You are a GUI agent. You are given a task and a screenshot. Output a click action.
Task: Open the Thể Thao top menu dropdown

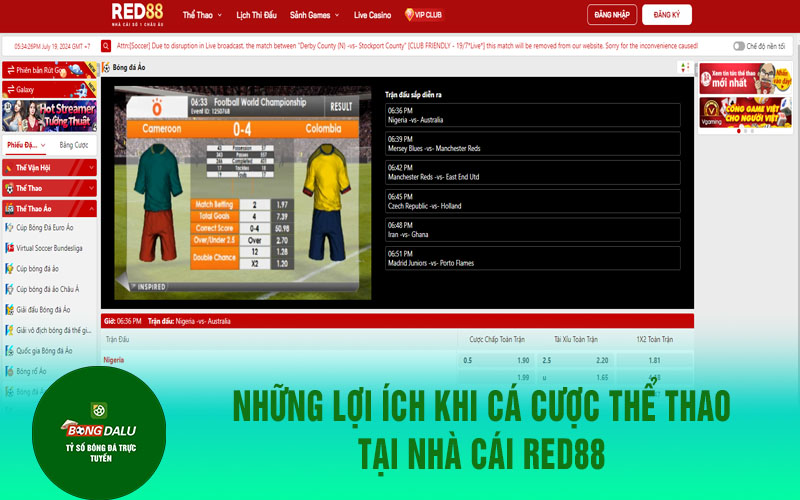pyautogui.click(x=202, y=15)
